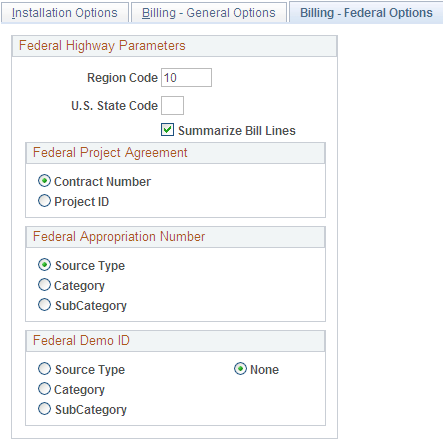Image resolution: width=443 pixels, height=440 pixels.
Task: Select the Contract Number radio button
Action: pos(44,181)
